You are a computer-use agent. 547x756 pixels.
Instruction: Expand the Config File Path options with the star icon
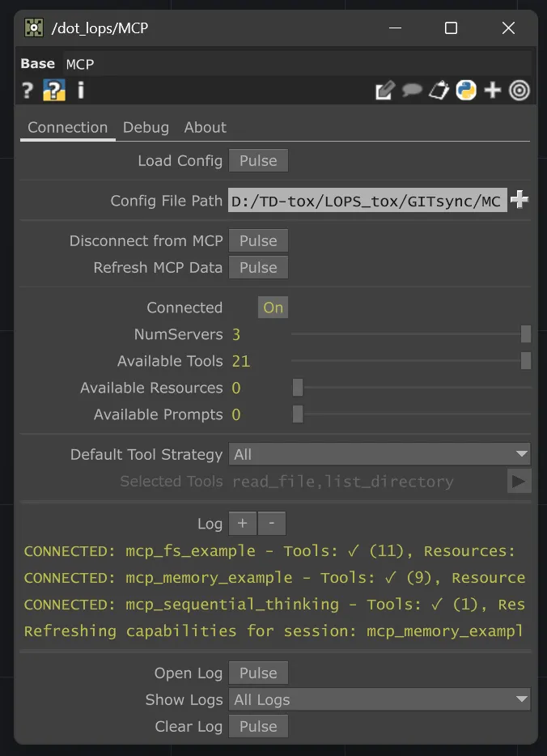pyautogui.click(x=519, y=199)
